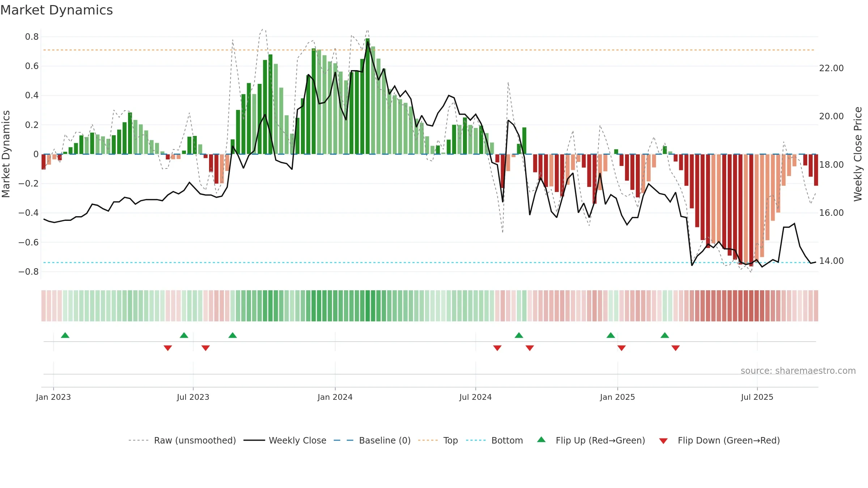
Task: Click the −0.4 left axis tick value
Action: (x=29, y=213)
